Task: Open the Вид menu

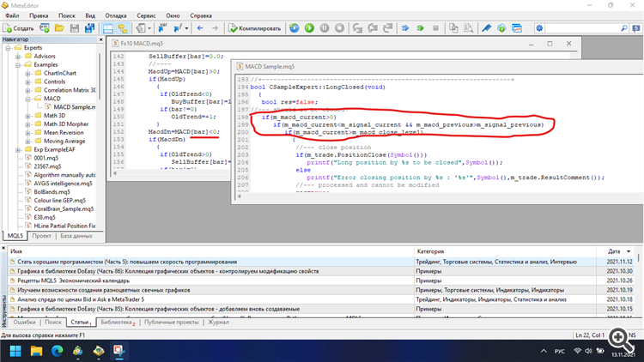Action: [x=90, y=15]
